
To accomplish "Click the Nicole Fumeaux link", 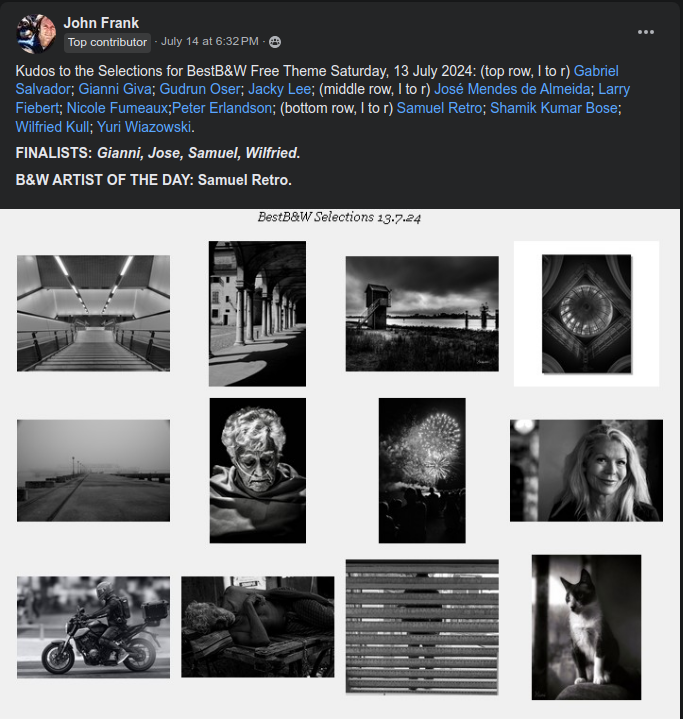I will click(x=117, y=108).
